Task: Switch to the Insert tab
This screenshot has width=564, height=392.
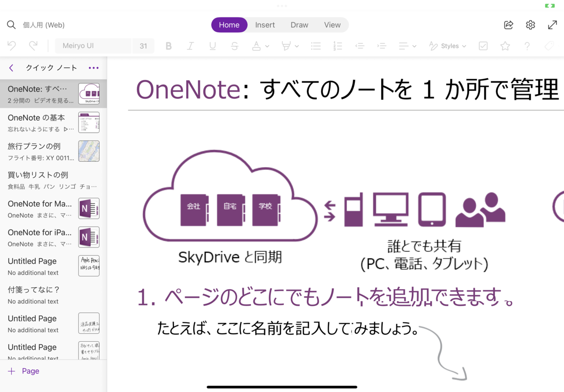Action: (265, 25)
